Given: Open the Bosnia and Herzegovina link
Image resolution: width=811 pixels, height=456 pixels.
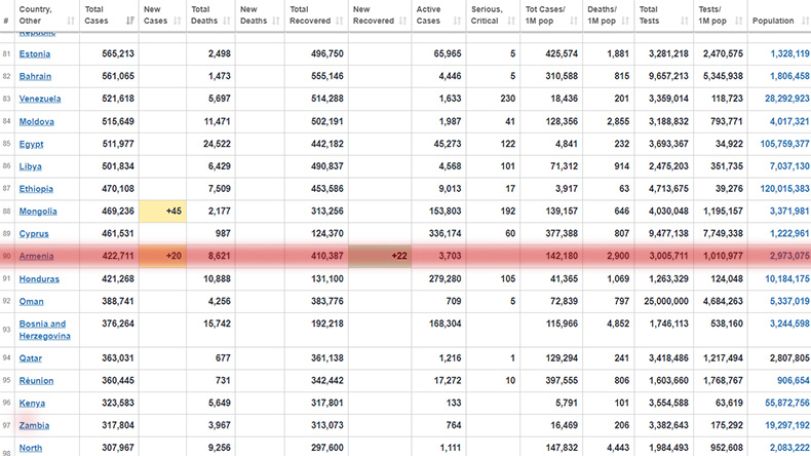Looking at the screenshot, I should (44, 330).
